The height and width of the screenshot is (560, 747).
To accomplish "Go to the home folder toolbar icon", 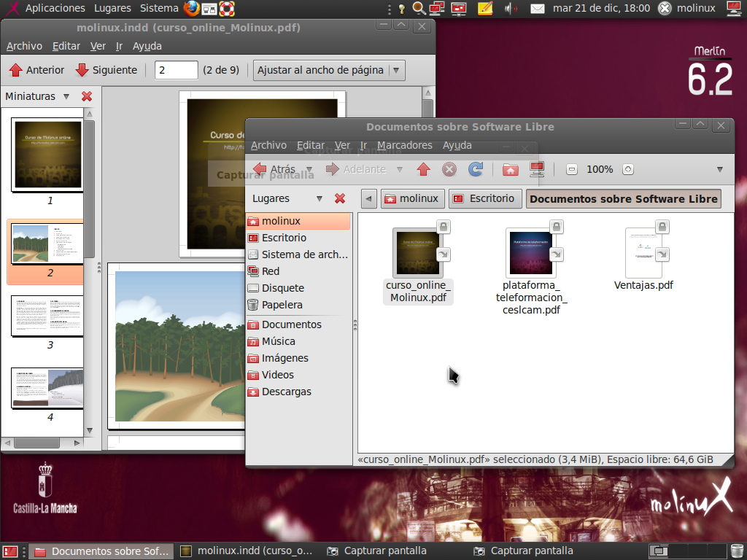I will tap(510, 169).
